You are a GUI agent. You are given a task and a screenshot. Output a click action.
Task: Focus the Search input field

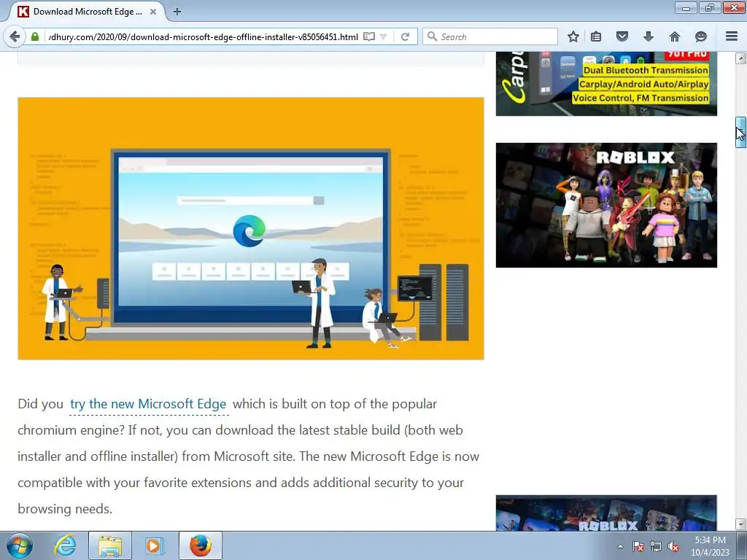pyautogui.click(x=490, y=36)
